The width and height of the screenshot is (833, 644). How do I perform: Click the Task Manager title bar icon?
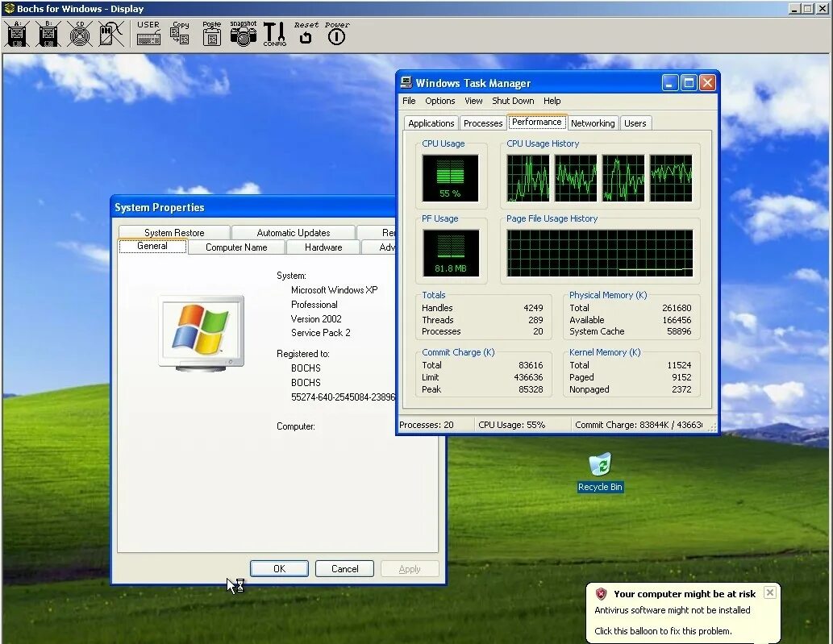406,82
